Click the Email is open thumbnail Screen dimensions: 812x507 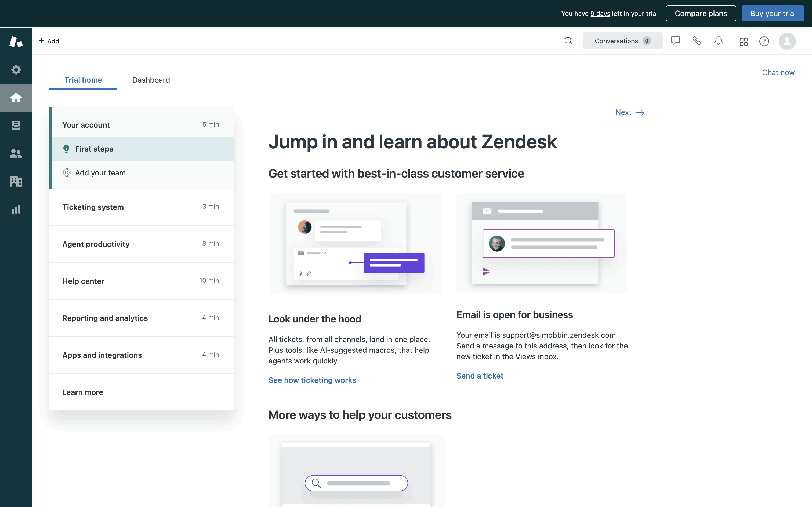pyautogui.click(x=541, y=243)
